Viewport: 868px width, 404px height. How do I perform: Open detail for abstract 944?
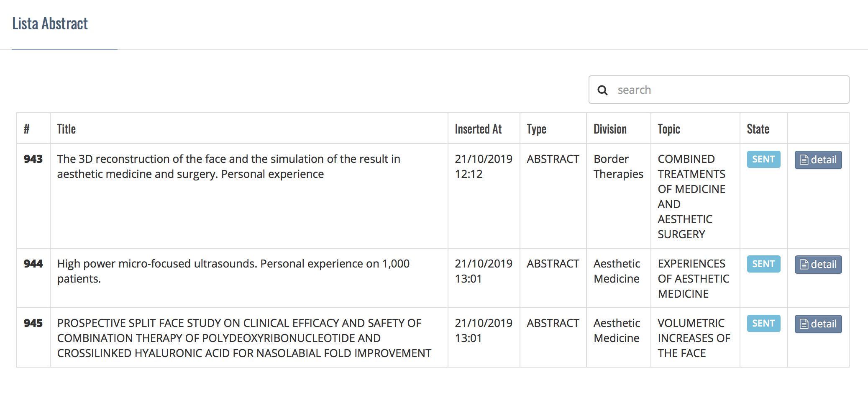click(x=818, y=265)
